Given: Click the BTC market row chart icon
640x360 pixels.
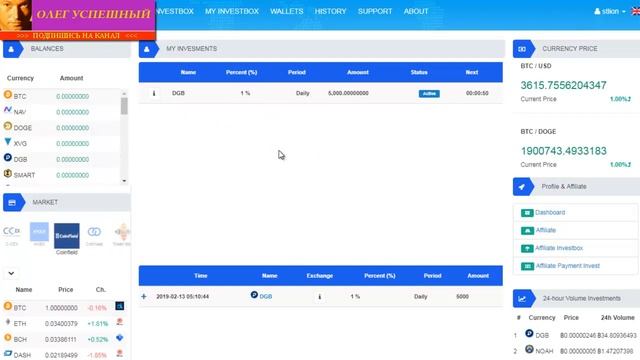Looking at the screenshot, I should click(x=120, y=306).
